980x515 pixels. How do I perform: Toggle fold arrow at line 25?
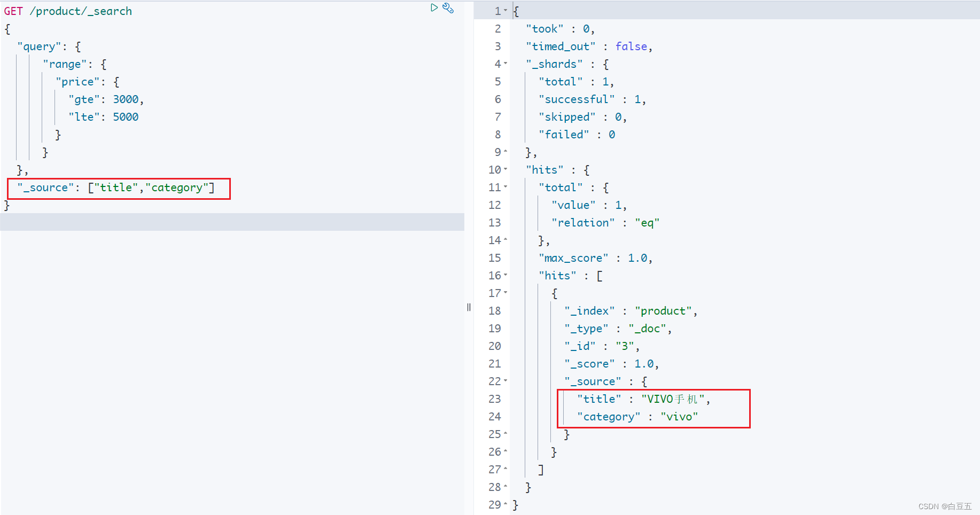click(505, 433)
